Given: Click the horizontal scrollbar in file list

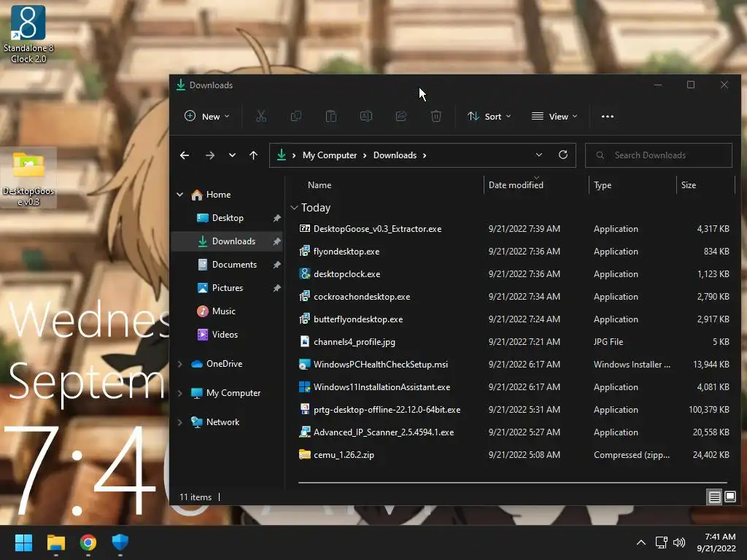Looking at the screenshot, I should coord(513,483).
